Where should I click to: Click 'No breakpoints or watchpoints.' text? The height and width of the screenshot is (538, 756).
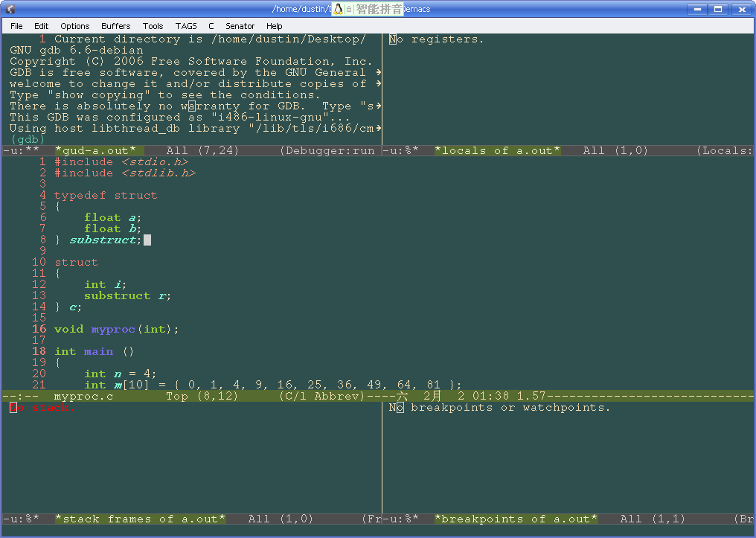(x=499, y=408)
